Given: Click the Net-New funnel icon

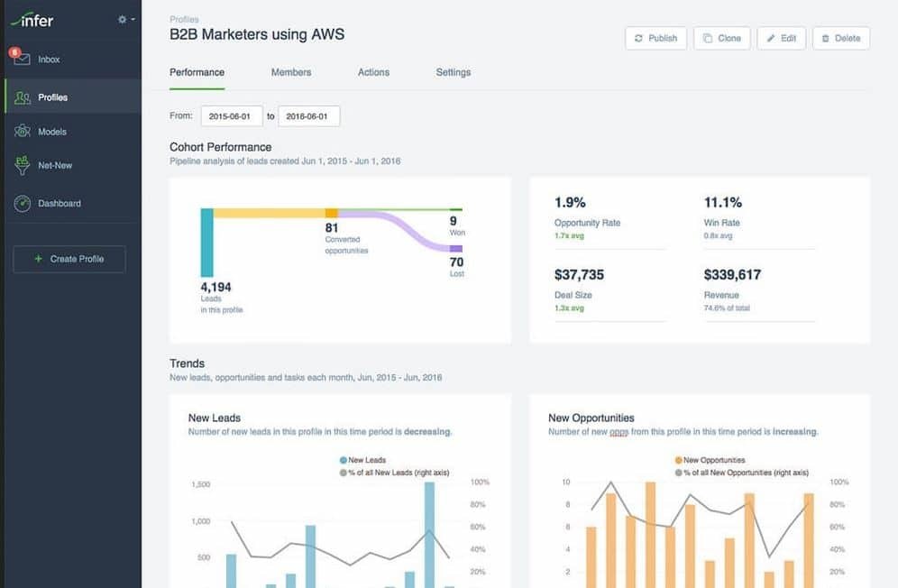Looking at the screenshot, I should [x=23, y=166].
